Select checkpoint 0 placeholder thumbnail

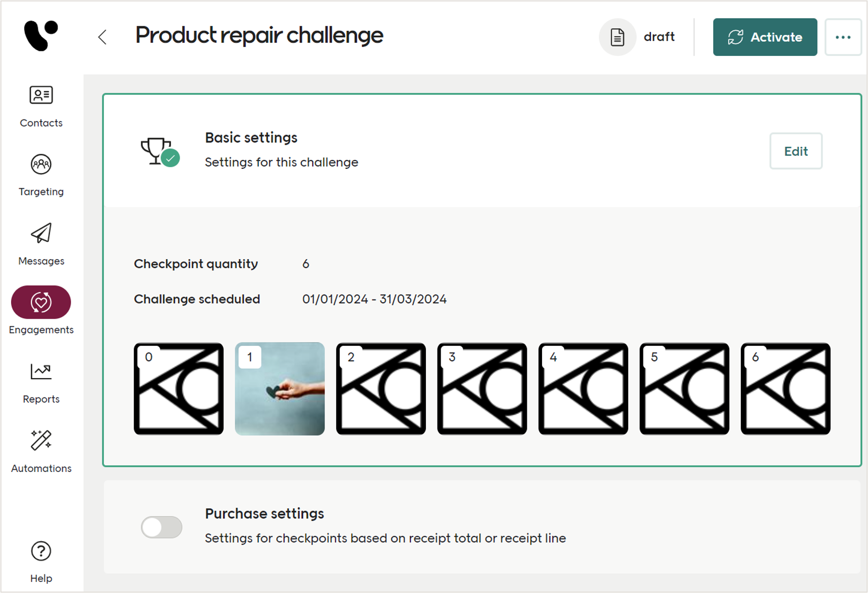point(179,389)
